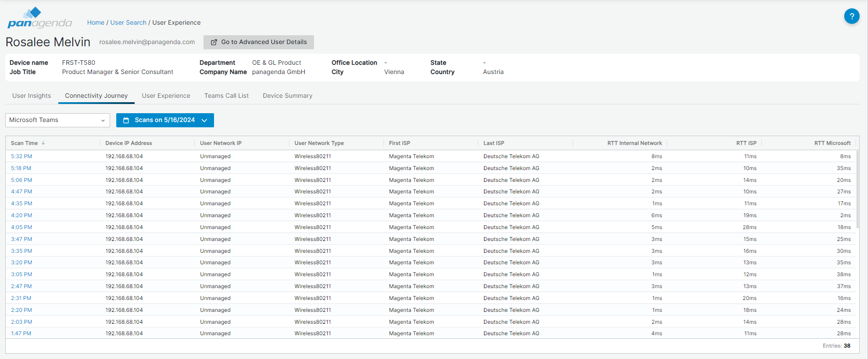868x359 pixels.
Task: Sort by Last ISP column
Action: click(x=494, y=143)
